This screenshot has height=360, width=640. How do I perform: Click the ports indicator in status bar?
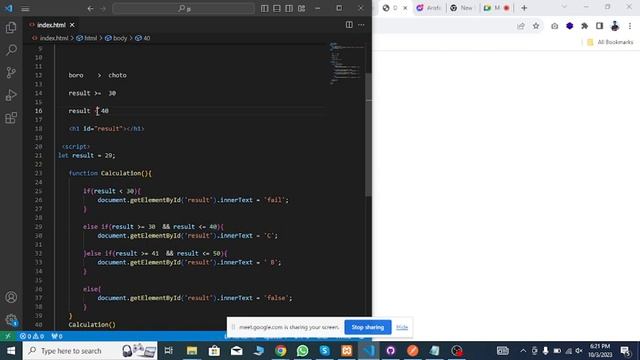pyautogui.click(x=57, y=336)
